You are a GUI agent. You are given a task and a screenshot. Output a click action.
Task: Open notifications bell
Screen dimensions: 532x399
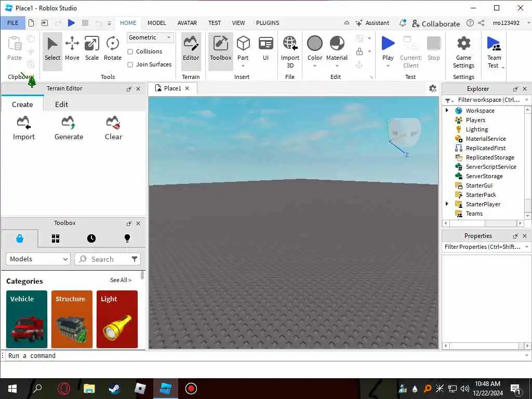(x=403, y=23)
